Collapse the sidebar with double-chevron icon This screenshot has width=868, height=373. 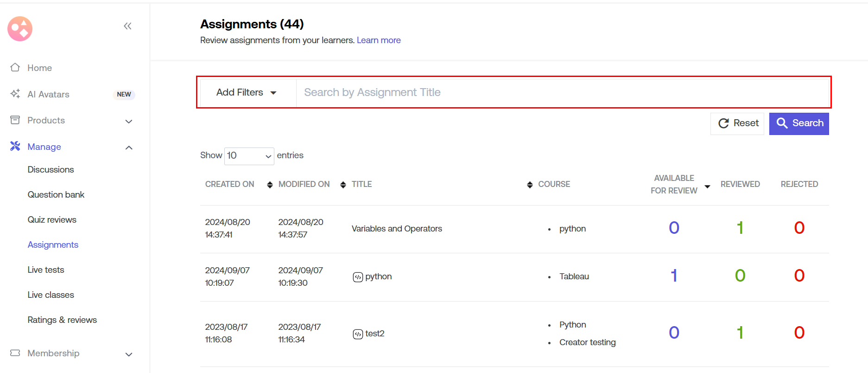[127, 26]
